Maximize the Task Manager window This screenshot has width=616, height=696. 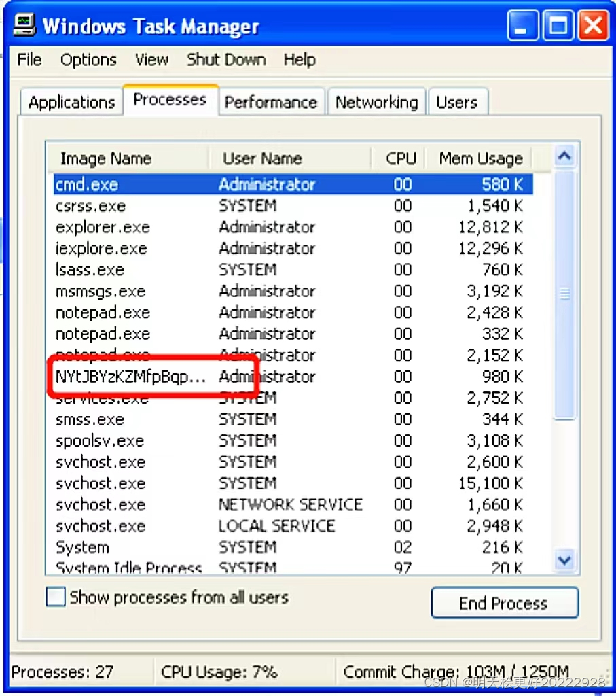[x=558, y=25]
